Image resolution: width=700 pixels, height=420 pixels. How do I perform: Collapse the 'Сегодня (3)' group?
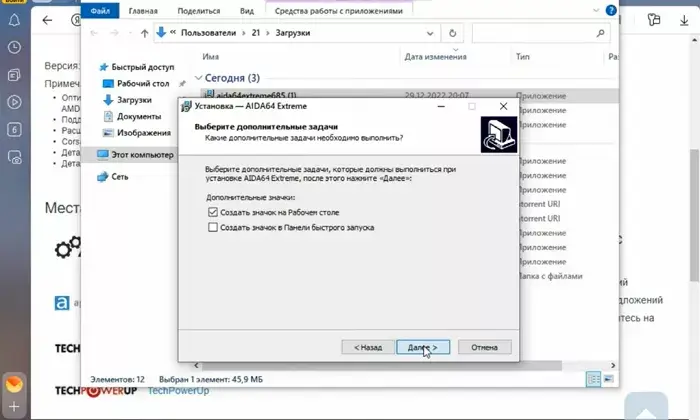[x=198, y=78]
